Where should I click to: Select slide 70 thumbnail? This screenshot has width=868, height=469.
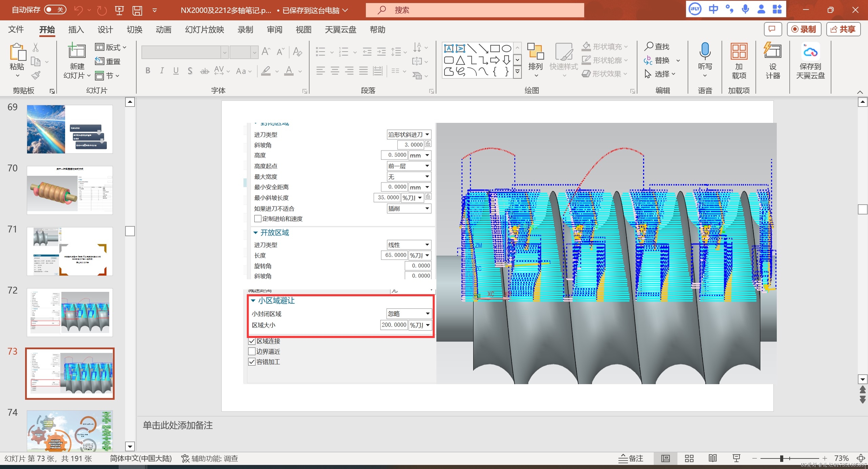[70, 190]
